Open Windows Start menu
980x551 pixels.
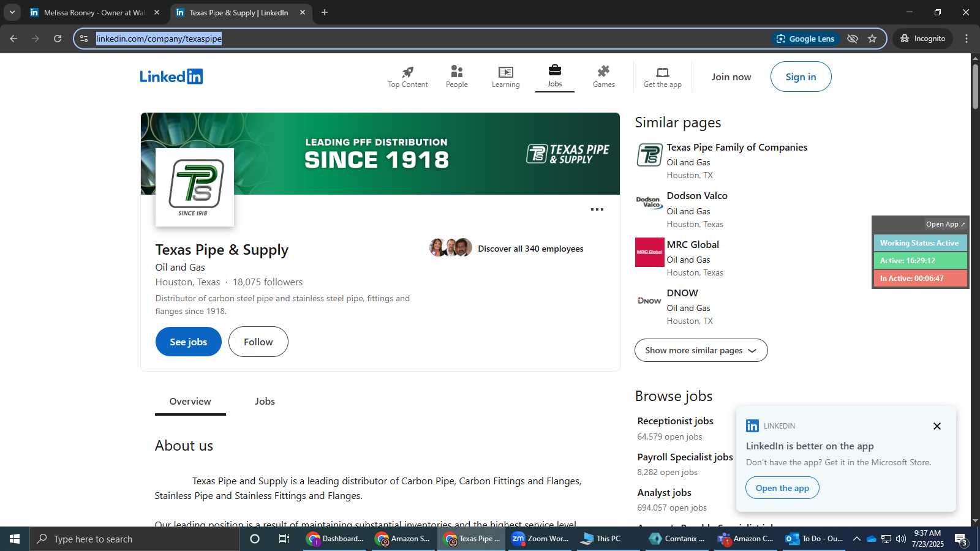(x=15, y=539)
